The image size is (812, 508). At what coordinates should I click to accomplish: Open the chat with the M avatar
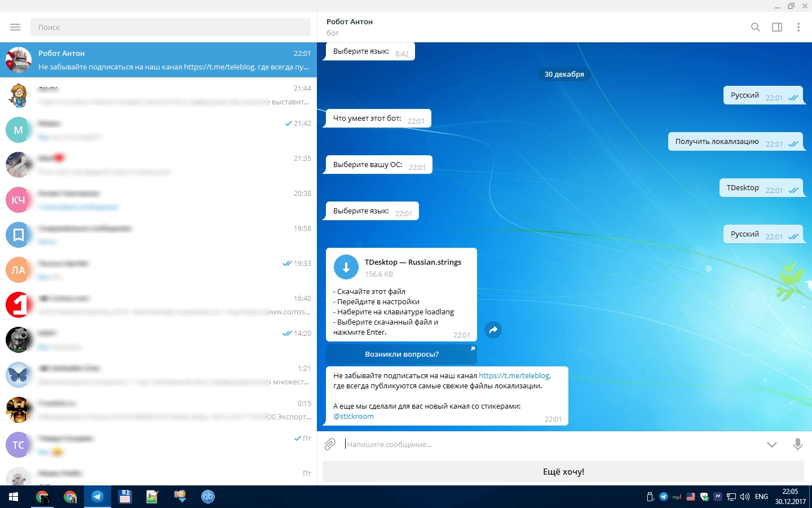click(158, 130)
